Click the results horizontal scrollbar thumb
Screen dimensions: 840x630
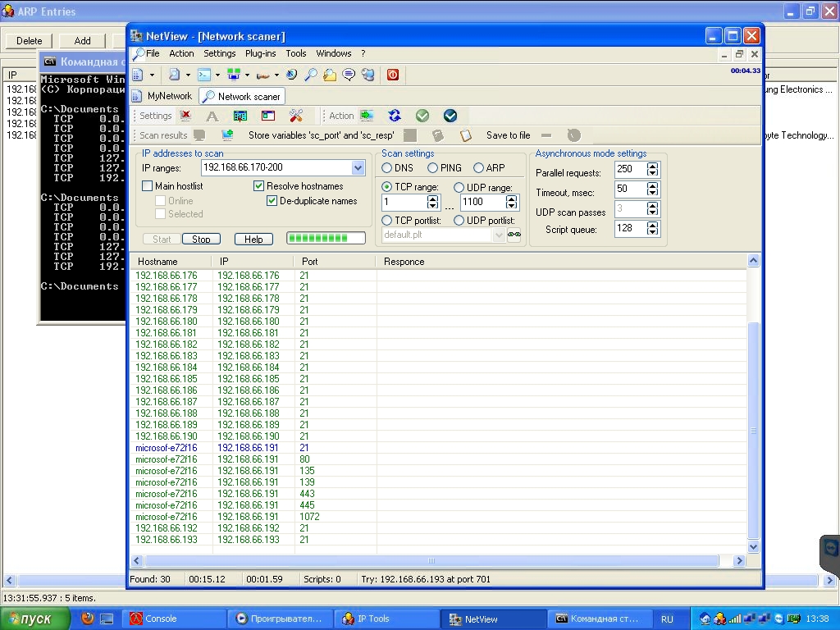click(x=431, y=561)
